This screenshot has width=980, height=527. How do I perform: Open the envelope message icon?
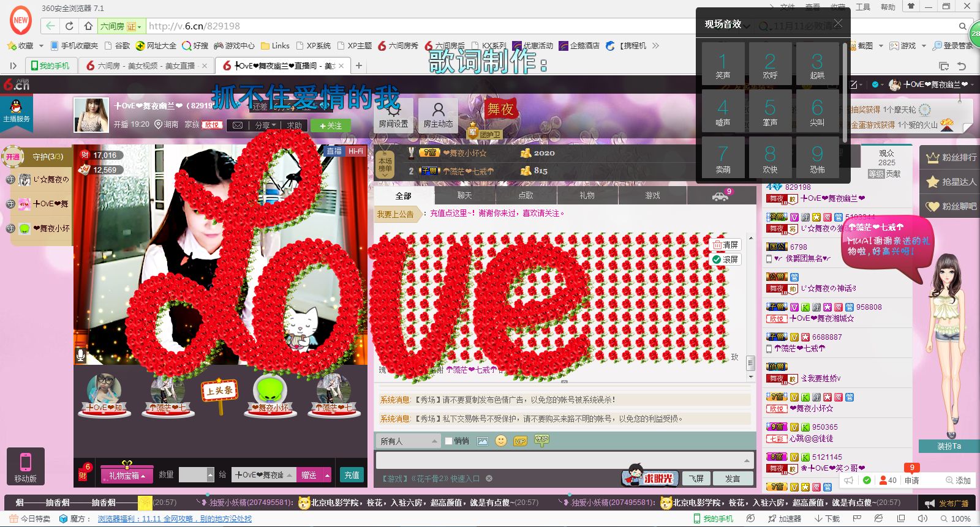coord(238,125)
